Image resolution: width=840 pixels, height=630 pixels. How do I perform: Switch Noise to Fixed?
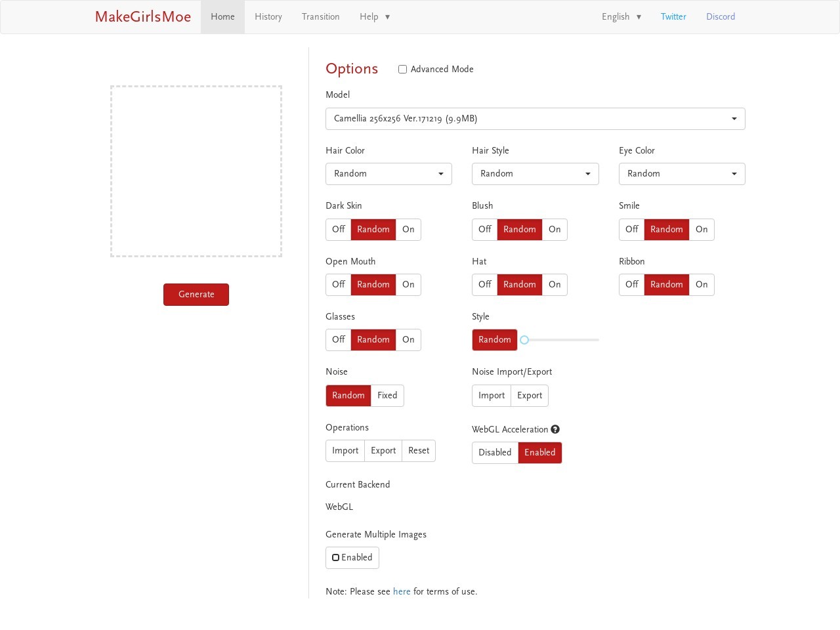tap(387, 396)
